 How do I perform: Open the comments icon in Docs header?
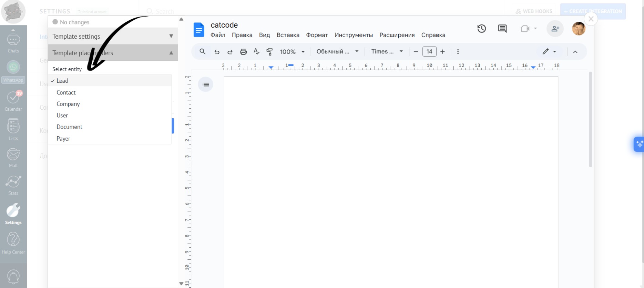pyautogui.click(x=502, y=29)
